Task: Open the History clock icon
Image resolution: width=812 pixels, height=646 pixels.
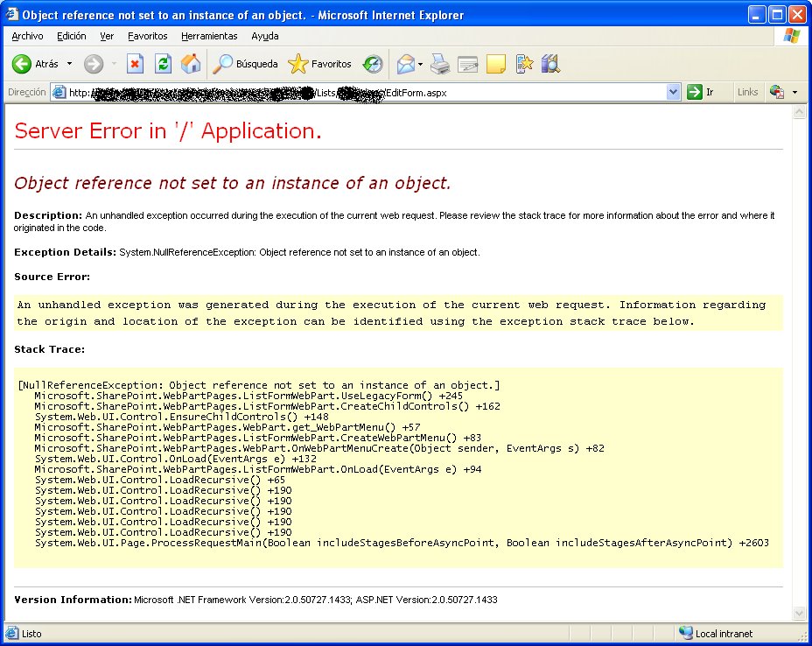Action: (373, 64)
